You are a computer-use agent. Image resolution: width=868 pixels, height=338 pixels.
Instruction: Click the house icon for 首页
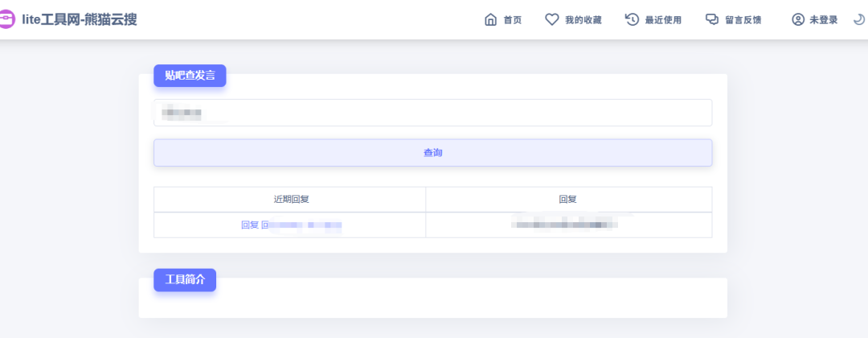490,20
